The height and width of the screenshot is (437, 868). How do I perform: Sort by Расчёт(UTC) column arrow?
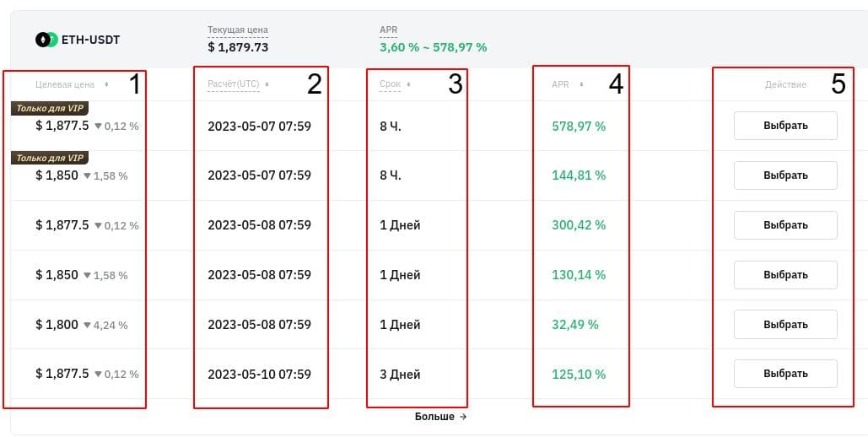[267, 84]
